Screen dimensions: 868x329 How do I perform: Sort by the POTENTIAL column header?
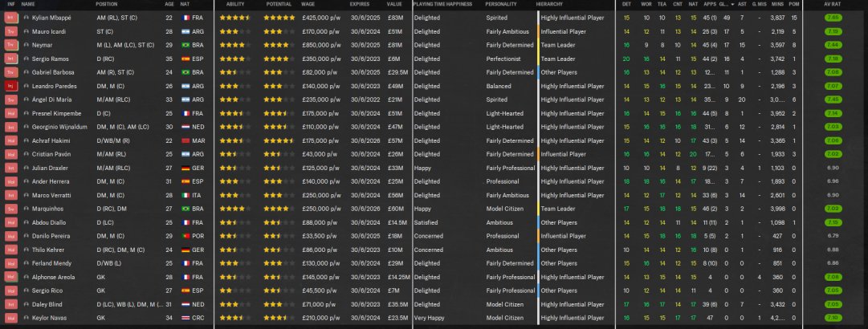coord(279,4)
